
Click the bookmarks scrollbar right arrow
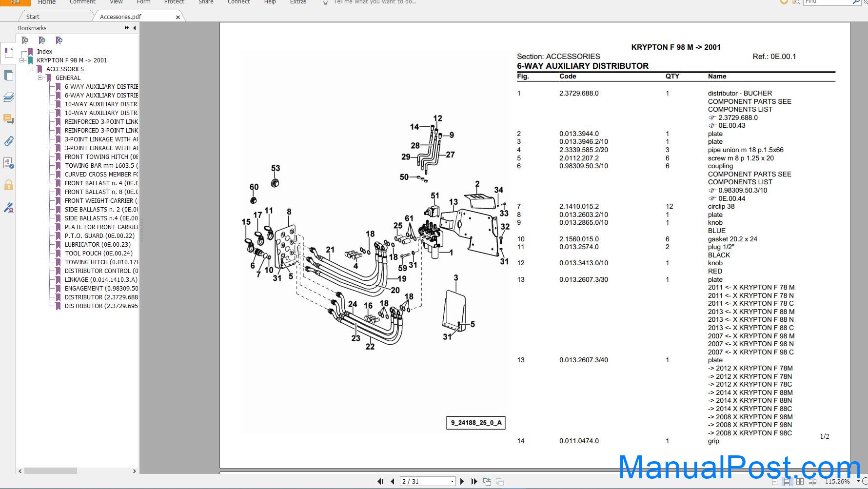click(135, 471)
